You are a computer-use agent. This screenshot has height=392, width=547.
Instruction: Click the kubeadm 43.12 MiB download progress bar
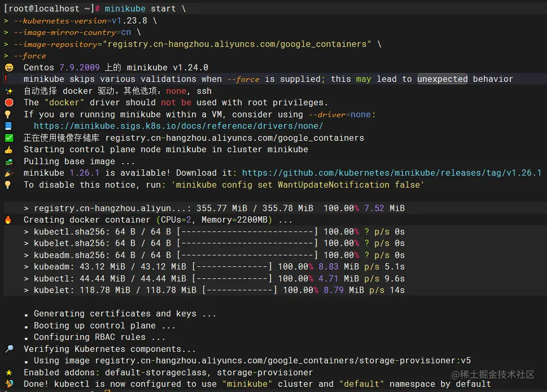click(x=232, y=267)
